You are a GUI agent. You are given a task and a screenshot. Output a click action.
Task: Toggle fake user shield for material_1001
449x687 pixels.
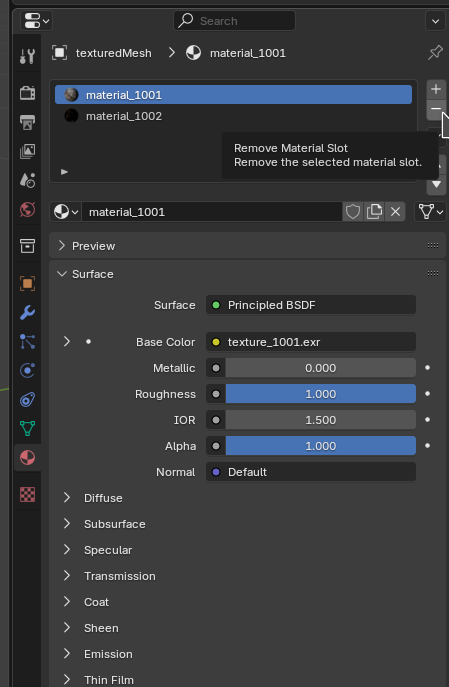point(353,212)
